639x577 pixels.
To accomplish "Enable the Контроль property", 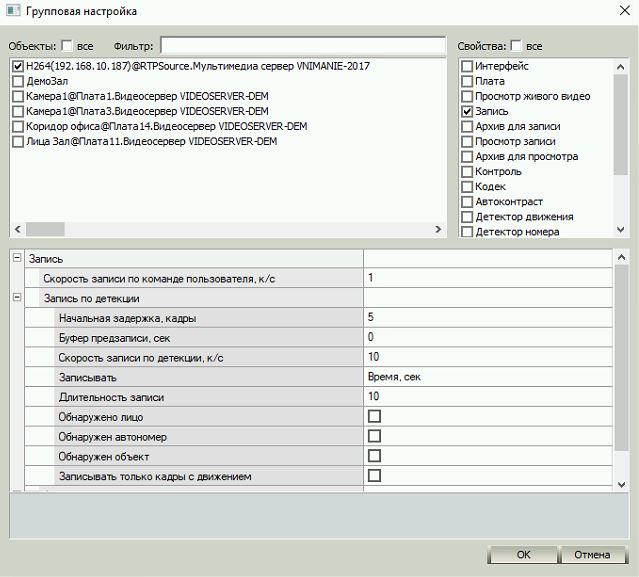I will click(467, 172).
